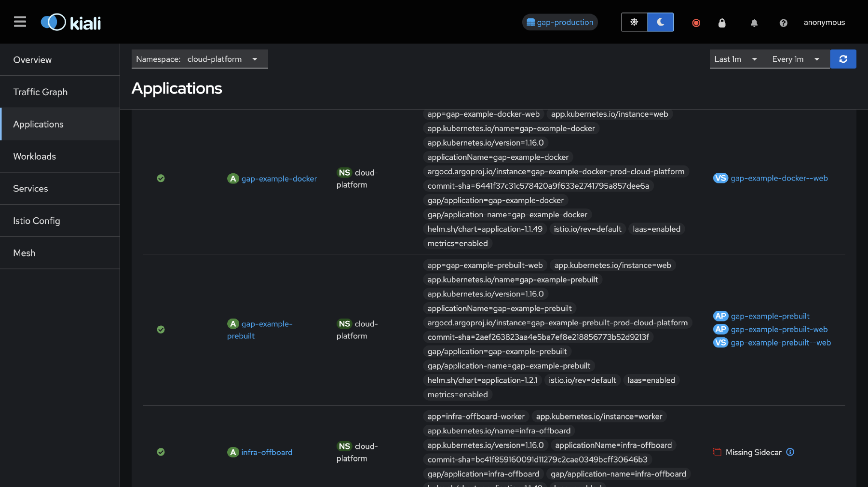Open the Mesh page
Image resolution: width=868 pixels, height=487 pixels.
60,253
